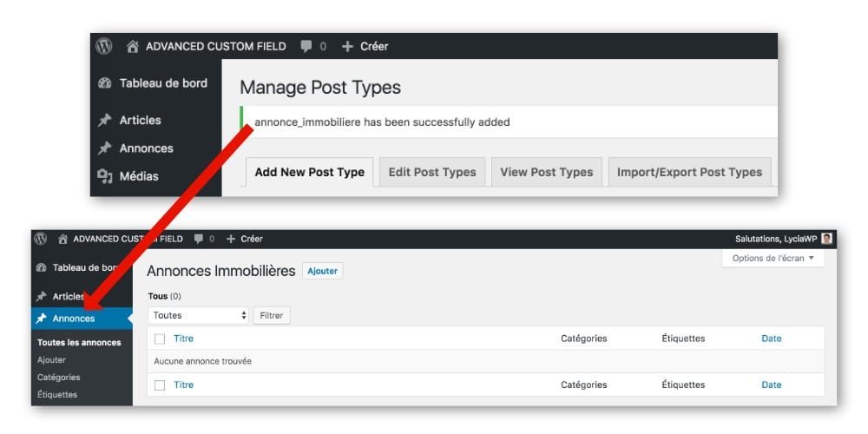Click the home icon beside ADVANCED CUSTOM FIELD

pyautogui.click(x=133, y=46)
